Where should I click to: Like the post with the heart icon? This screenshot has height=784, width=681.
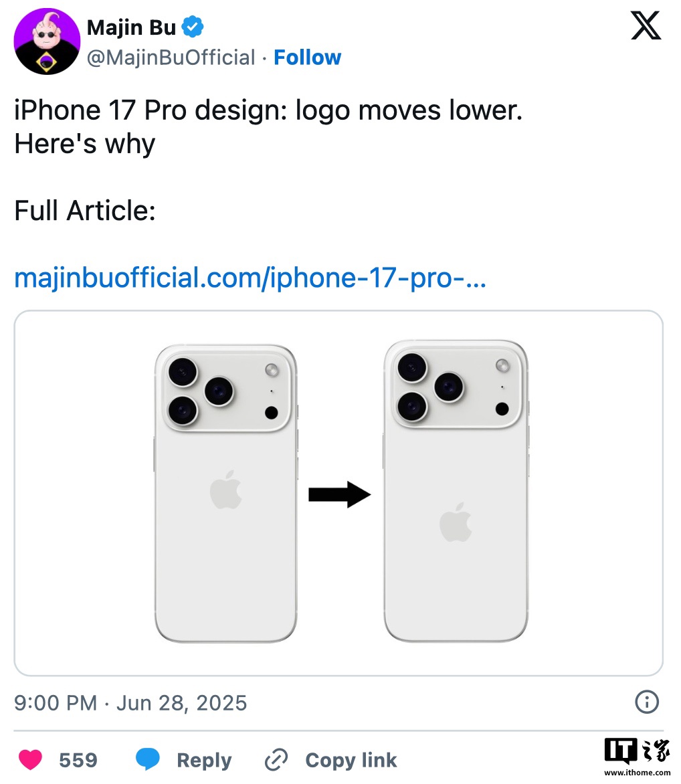click(x=30, y=760)
